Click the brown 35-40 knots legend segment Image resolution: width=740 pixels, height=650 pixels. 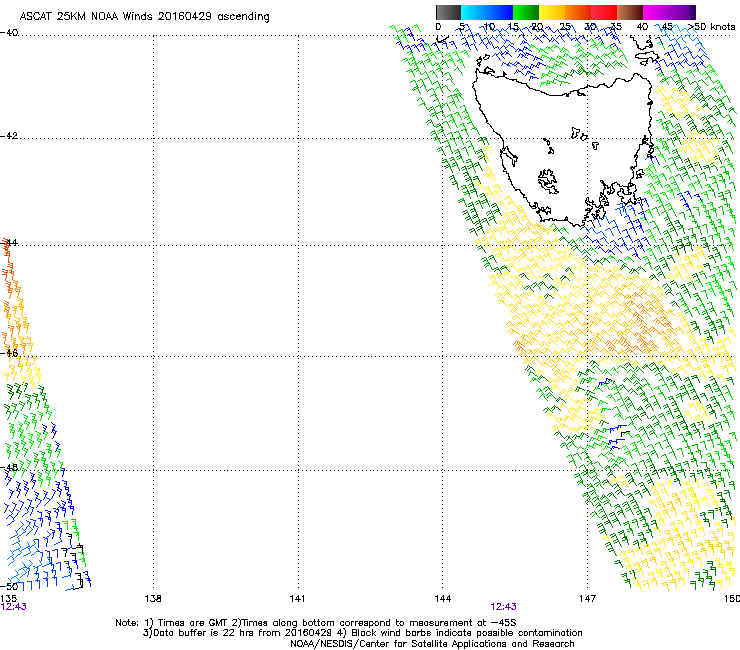click(630, 12)
